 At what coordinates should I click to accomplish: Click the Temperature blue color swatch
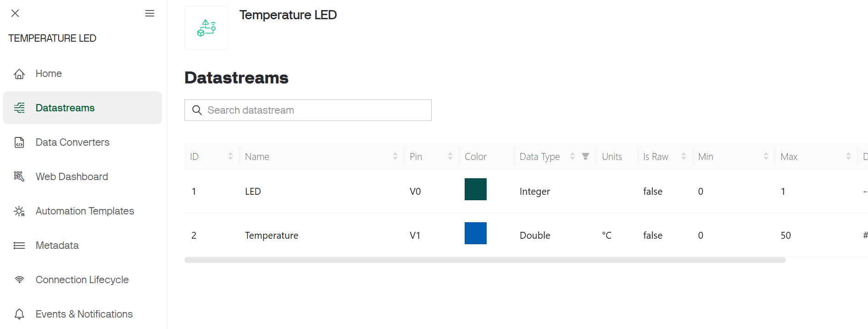[475, 233]
